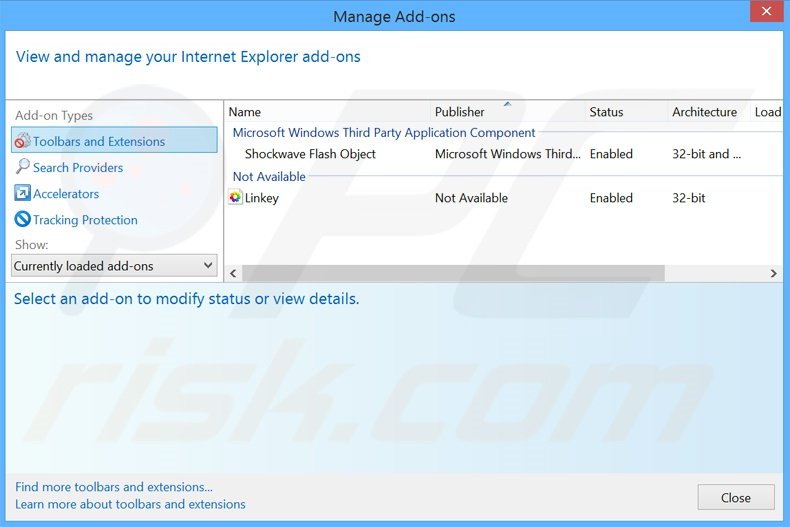Select Accelerators add-on type
Image resolution: width=790 pixels, height=527 pixels.
pyautogui.click(x=66, y=193)
